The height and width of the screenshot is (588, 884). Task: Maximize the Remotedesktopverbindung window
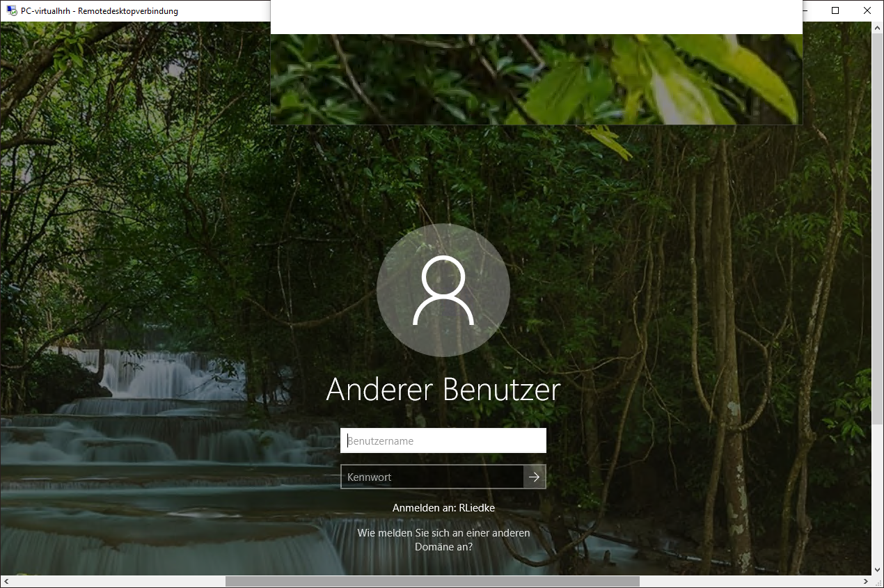click(835, 10)
